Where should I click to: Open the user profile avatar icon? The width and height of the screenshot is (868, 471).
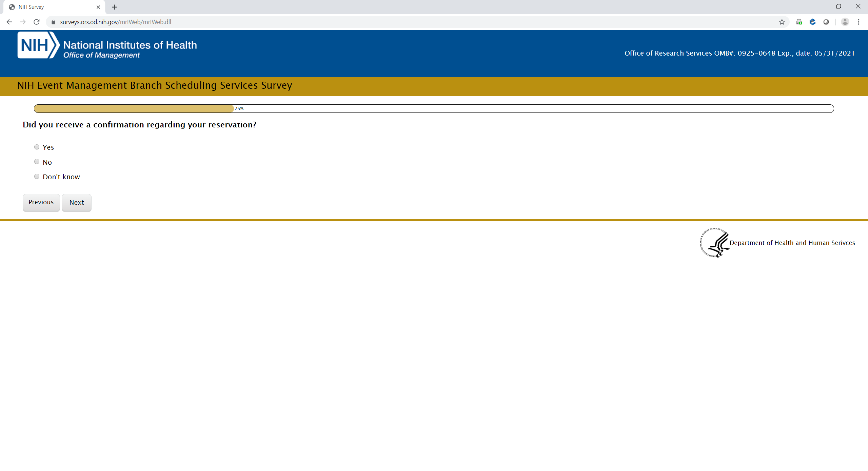[845, 22]
